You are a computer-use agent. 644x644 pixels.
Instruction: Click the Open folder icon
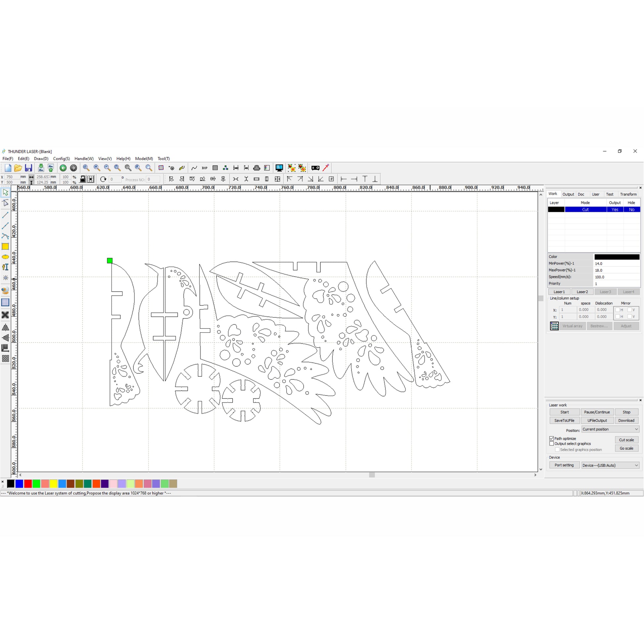pos(18,168)
